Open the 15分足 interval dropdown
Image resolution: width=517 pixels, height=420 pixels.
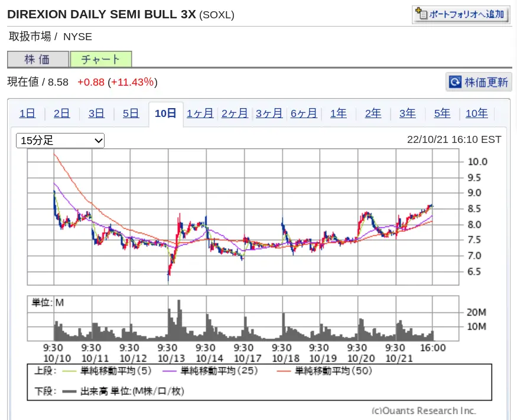[x=60, y=141]
